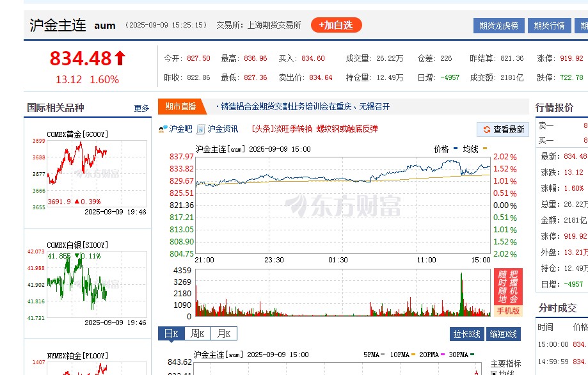This screenshot has width=588, height=375.
Task: Click the 买入 value 834.60
Action: 313,58
